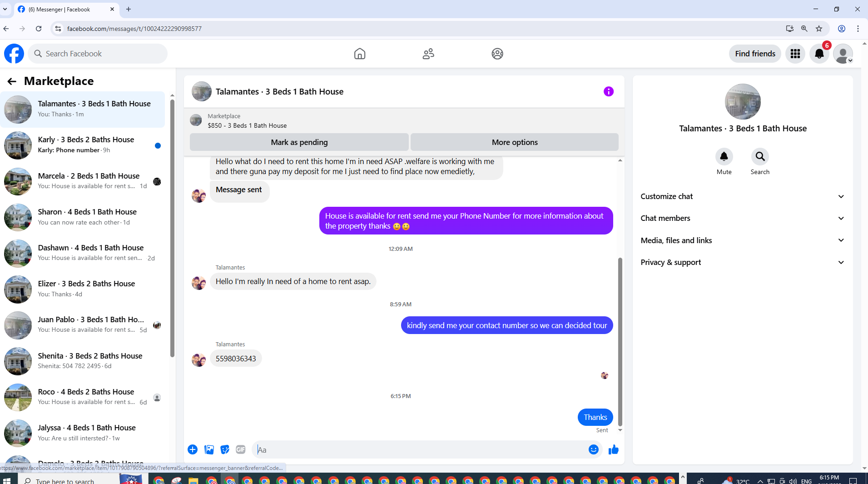Open Chrome's three-dot menu
The height and width of the screenshot is (484, 868).
pyautogui.click(x=858, y=29)
